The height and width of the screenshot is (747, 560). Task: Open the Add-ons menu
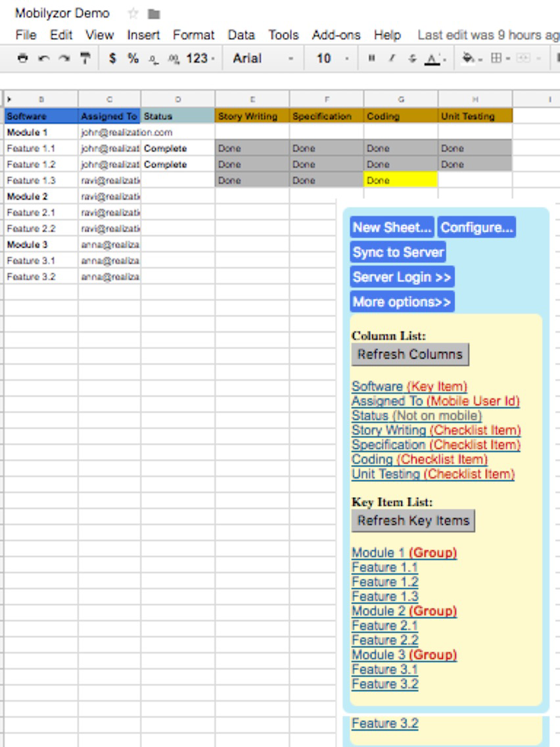point(336,36)
